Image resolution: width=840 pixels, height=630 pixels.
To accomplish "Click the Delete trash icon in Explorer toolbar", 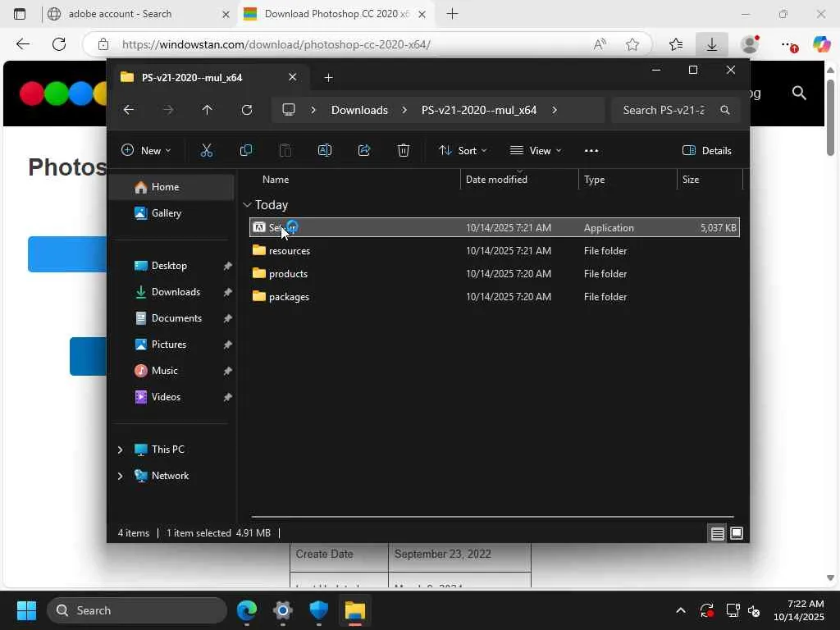I will click(404, 151).
